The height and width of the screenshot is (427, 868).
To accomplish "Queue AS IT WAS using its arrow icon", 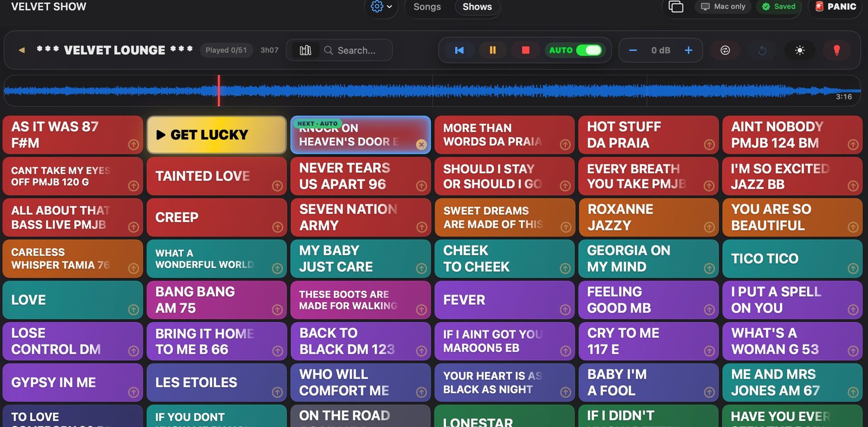I will [133, 145].
